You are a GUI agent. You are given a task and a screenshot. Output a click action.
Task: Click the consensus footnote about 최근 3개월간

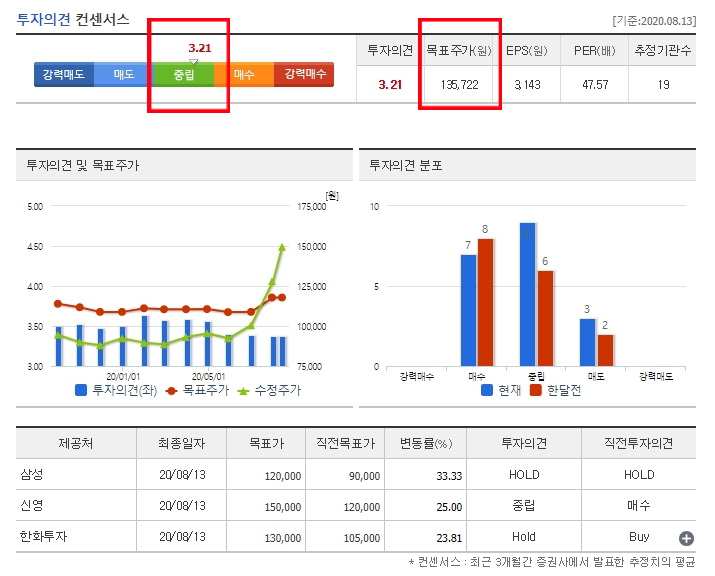coord(552,562)
